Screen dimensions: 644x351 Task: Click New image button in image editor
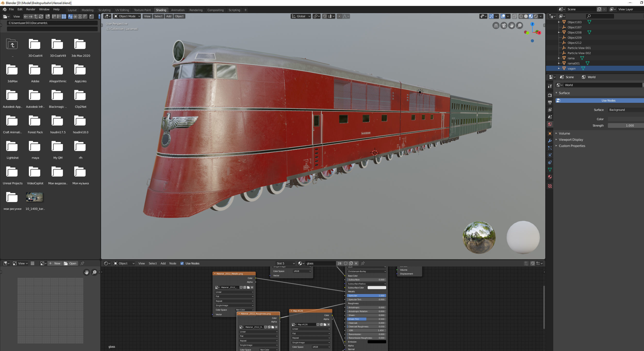click(x=55, y=263)
